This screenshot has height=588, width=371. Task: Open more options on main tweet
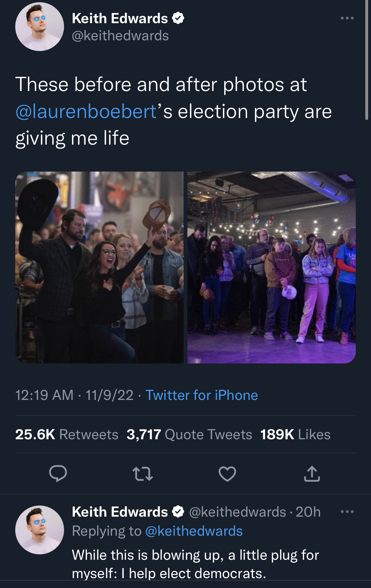pyautogui.click(x=347, y=18)
